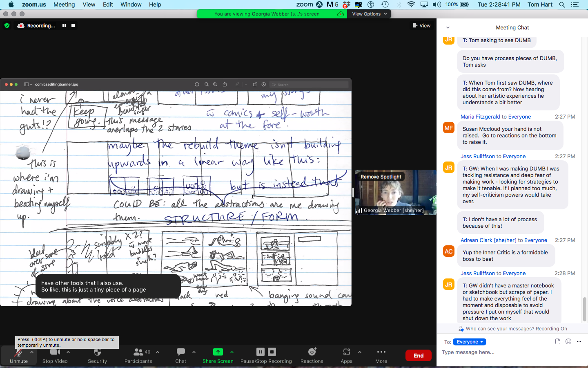The height and width of the screenshot is (368, 588).
Task: Click the green encryption shield icon
Action: tap(7, 25)
